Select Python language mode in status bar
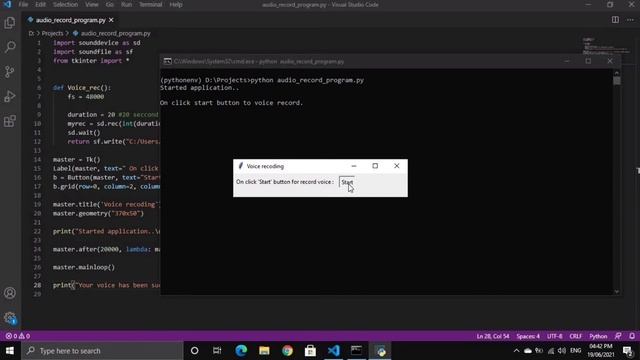Image resolution: width=640 pixels, height=360 pixels. pos(598,336)
